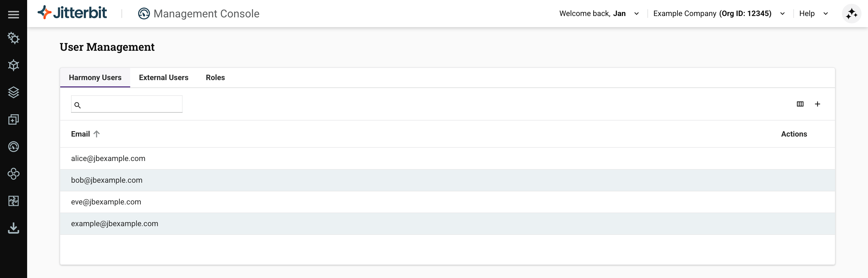Viewport: 868px width, 278px height.
Task: Click the user search input field
Action: tap(131, 104)
